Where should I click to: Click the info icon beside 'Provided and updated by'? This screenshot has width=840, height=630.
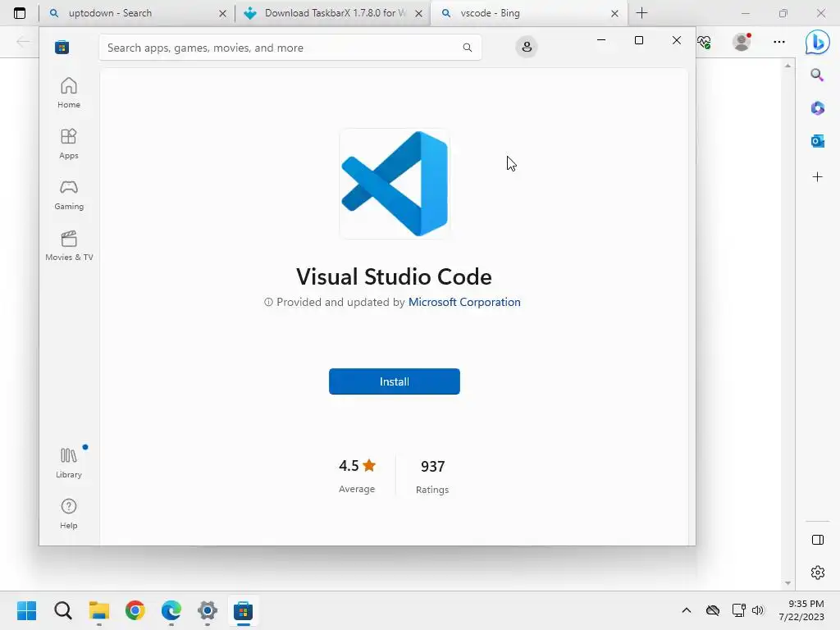pos(268,302)
